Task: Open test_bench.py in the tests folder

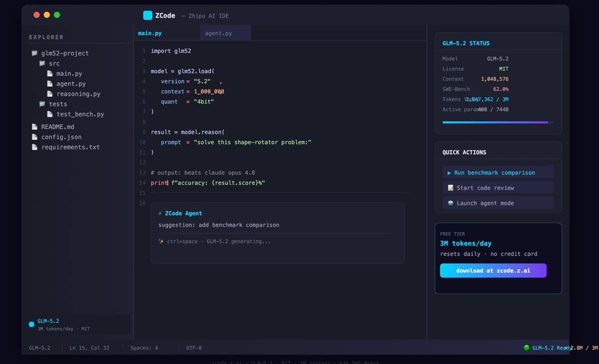Action: [x=80, y=114]
